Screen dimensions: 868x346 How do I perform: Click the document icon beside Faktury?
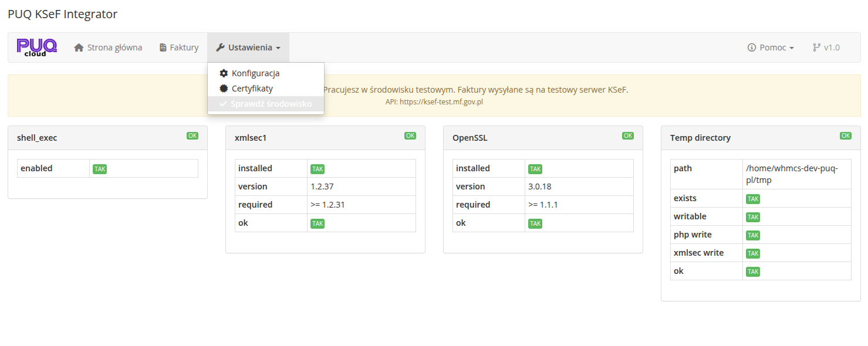tap(163, 48)
